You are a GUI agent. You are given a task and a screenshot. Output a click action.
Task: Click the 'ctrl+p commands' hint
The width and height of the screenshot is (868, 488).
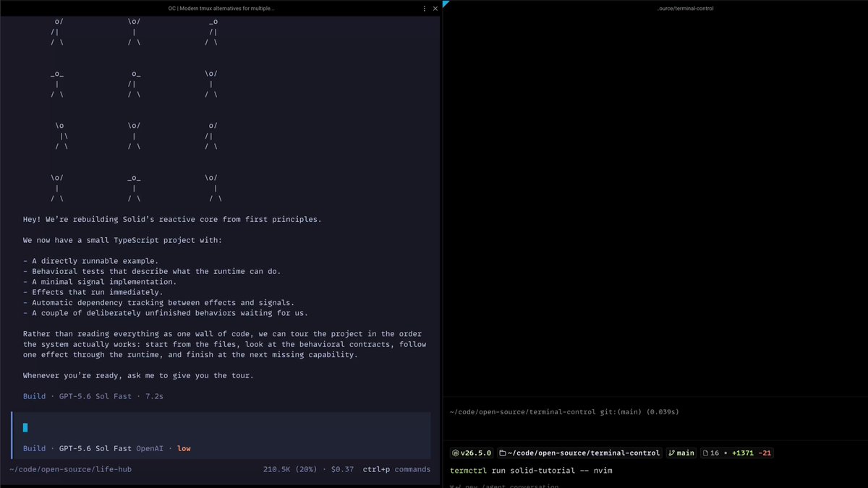[396, 469]
